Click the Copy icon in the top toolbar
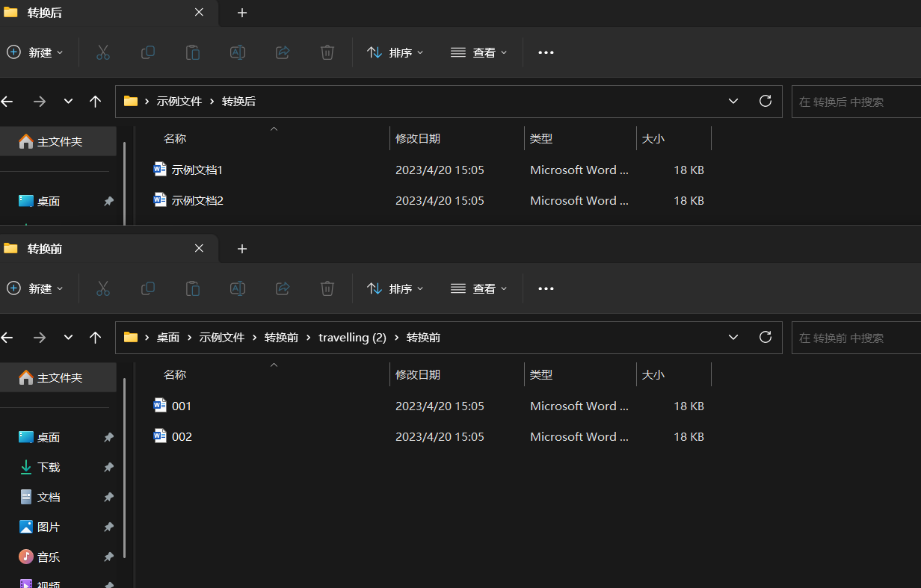This screenshot has height=588, width=921. pyautogui.click(x=147, y=52)
